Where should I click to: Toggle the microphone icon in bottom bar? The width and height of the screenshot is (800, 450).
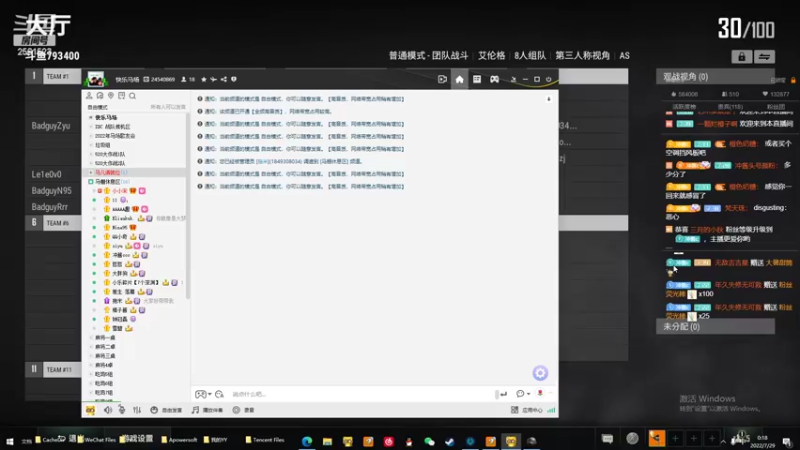point(122,410)
